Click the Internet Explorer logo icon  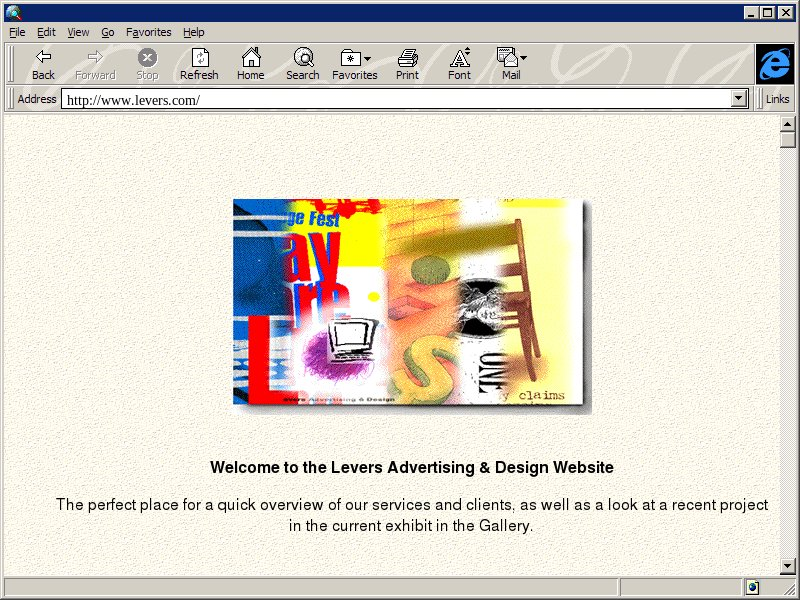point(774,64)
